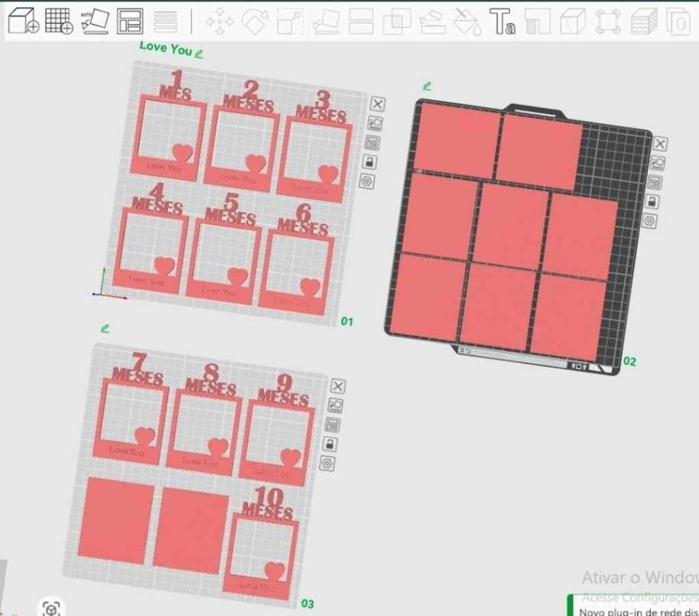This screenshot has width=699, height=616.
Task: Toggle the lock on plate 03
Action: (x=330, y=444)
